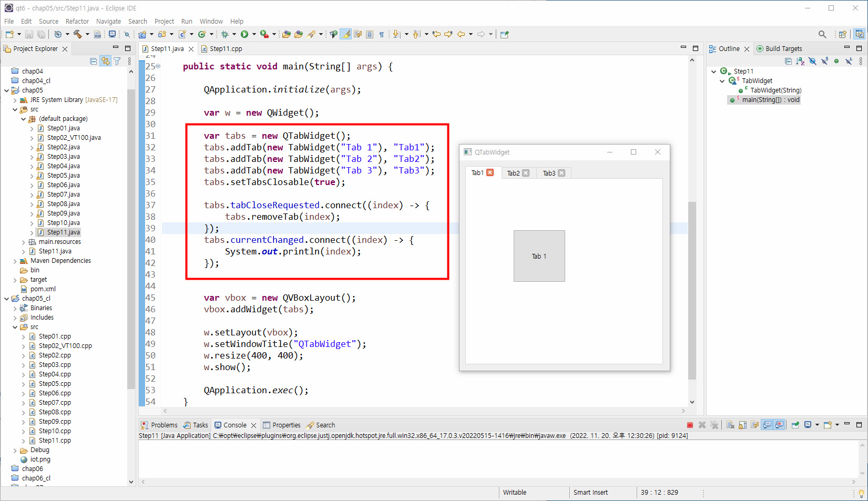Click the Last Edit Location arrow icon

point(436,34)
